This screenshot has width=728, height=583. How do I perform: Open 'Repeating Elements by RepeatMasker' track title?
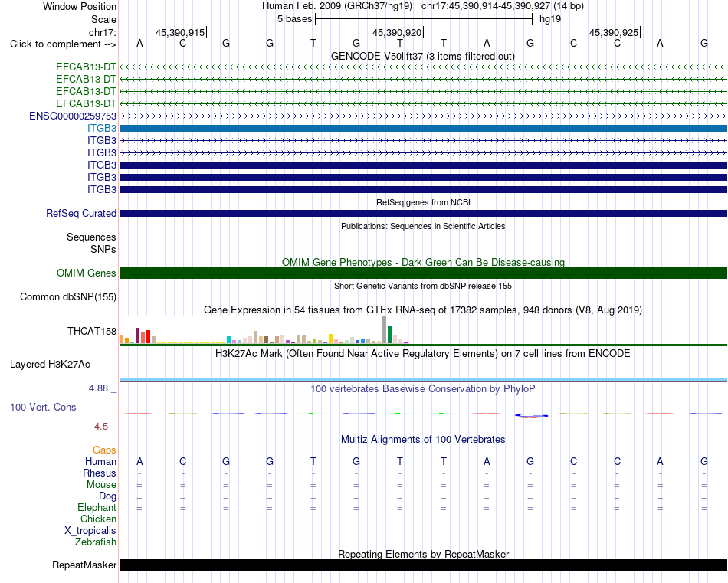(423, 554)
